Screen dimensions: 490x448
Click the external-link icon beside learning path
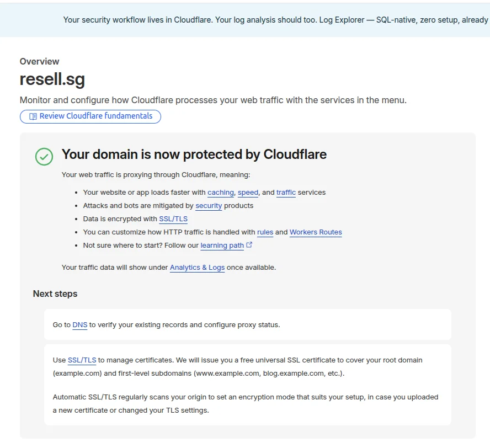(249, 244)
